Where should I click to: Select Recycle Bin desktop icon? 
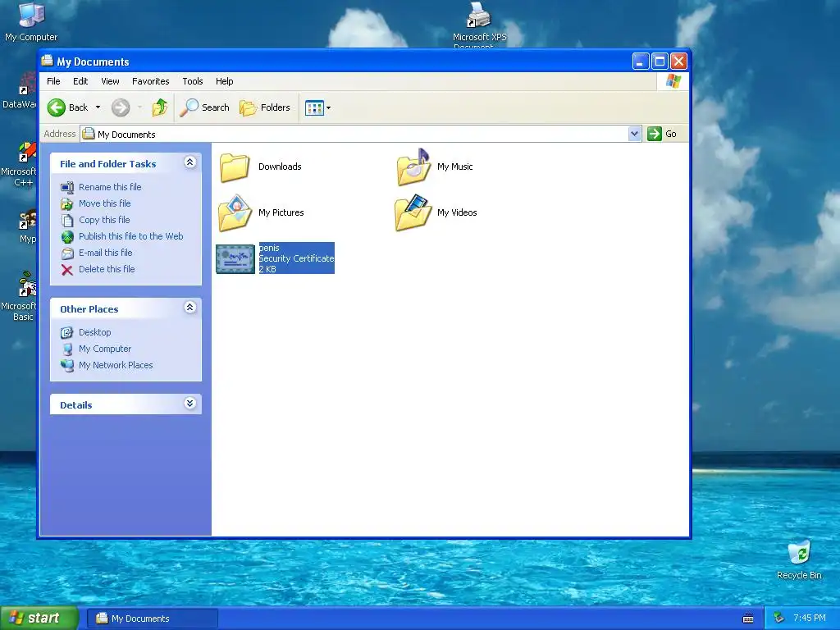point(799,560)
